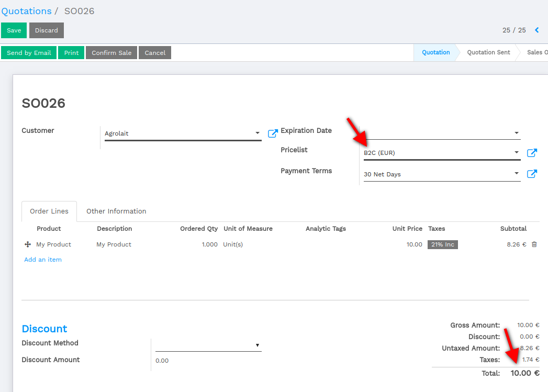Click the Gross Amount 10.00 € value
Image resolution: width=548 pixels, height=392 pixels.
point(528,325)
